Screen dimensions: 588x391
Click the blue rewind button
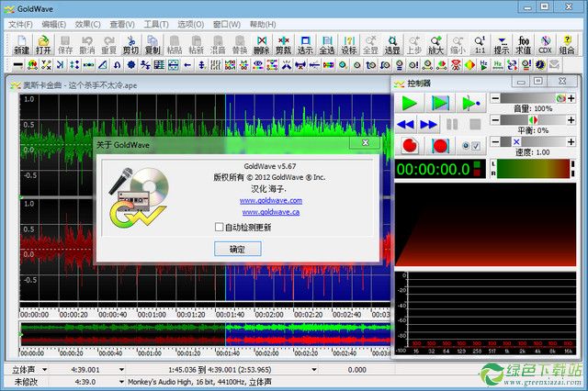coord(406,124)
